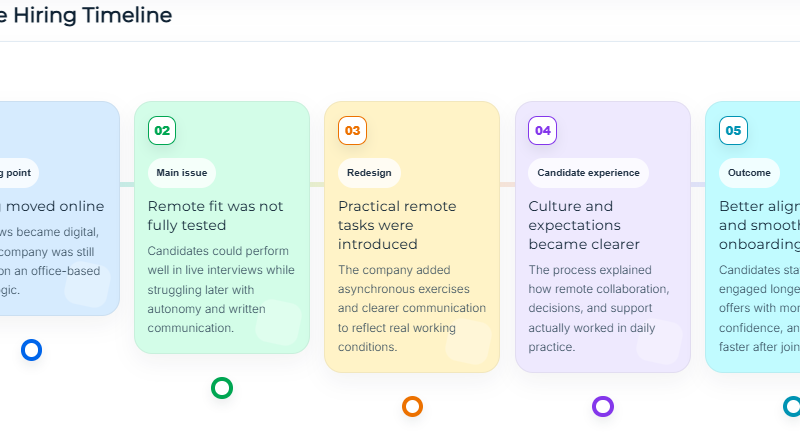The image size is (800, 434).
Task: Click the yellow card description about asynchronous exercises
Action: click(411, 308)
